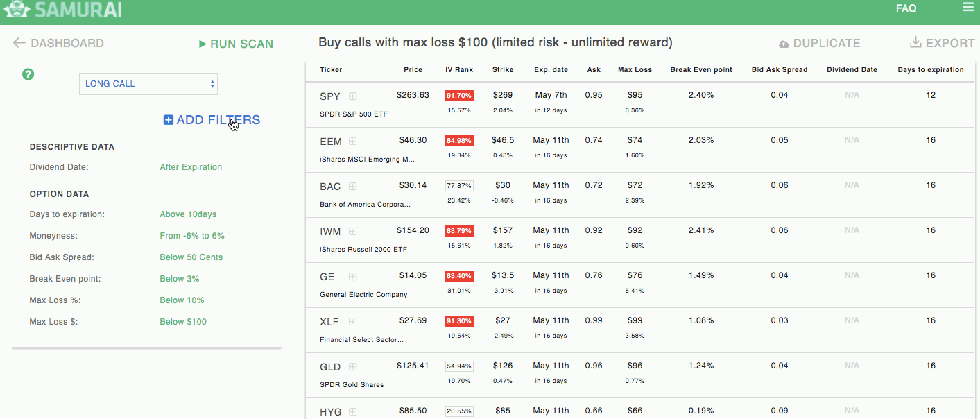Click the GLD 54.94% IV Rank value
This screenshot has height=419, width=980.
pyautogui.click(x=459, y=366)
